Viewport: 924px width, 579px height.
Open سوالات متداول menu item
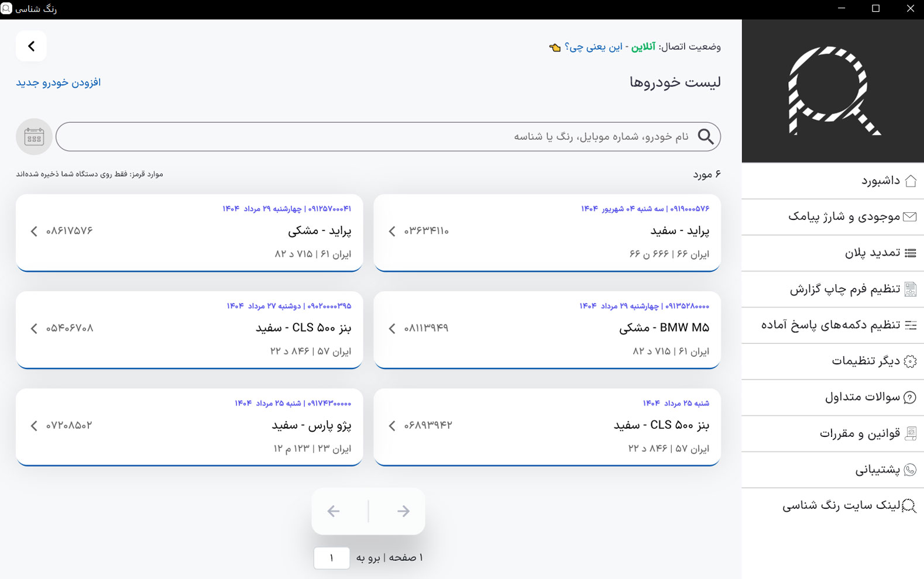click(x=833, y=398)
